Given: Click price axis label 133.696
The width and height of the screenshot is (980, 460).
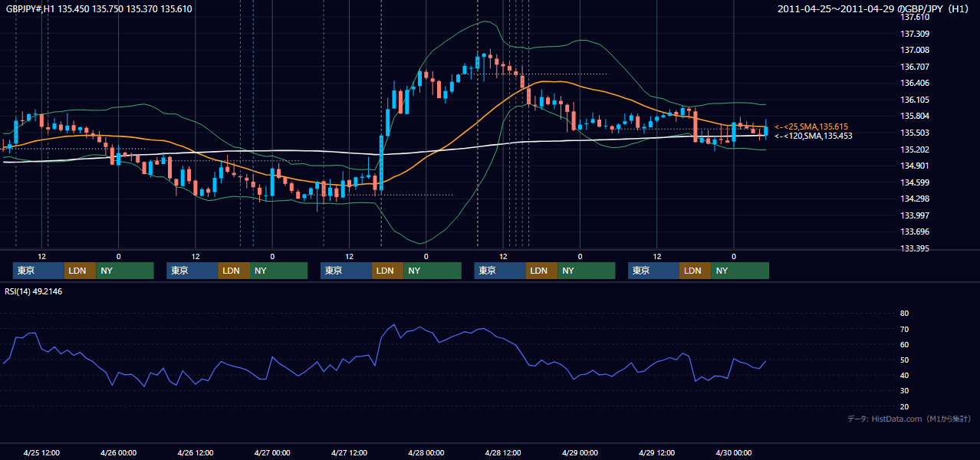Looking at the screenshot, I should [x=914, y=232].
